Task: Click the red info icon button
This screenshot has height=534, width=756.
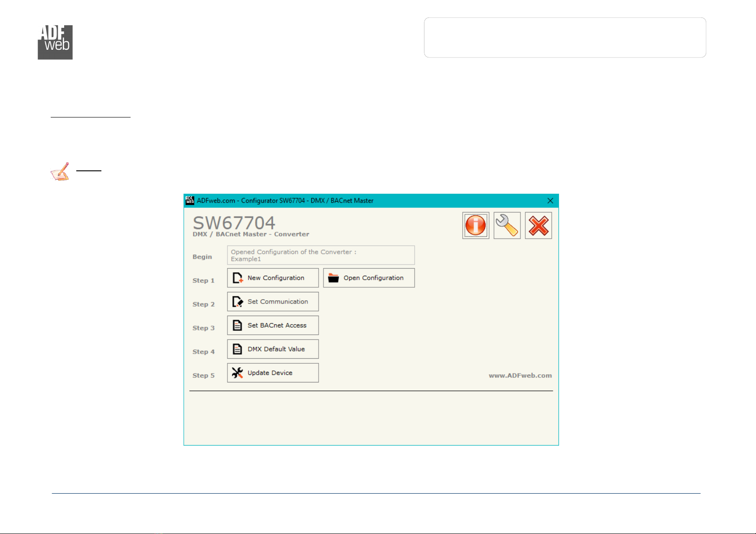Action: point(476,226)
